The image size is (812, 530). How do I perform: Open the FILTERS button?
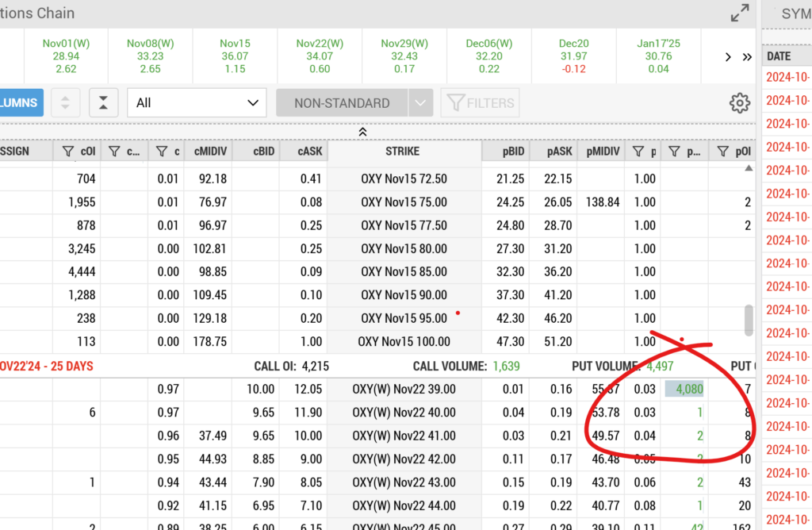pos(480,102)
